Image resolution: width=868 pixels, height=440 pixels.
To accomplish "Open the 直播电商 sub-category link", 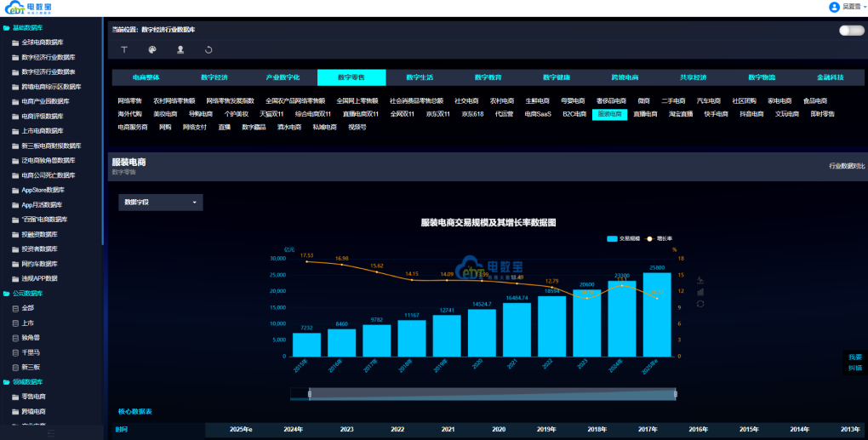I will pyautogui.click(x=645, y=114).
